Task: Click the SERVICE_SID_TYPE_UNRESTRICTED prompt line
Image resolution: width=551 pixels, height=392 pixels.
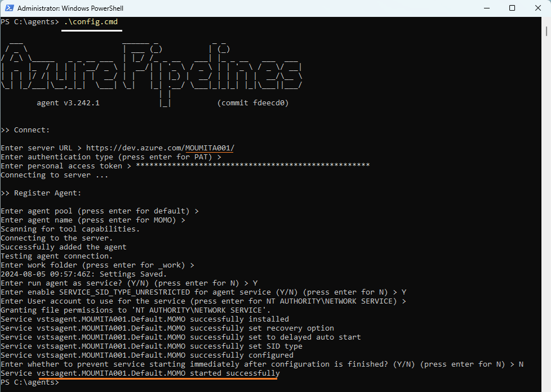Action: click(x=203, y=292)
